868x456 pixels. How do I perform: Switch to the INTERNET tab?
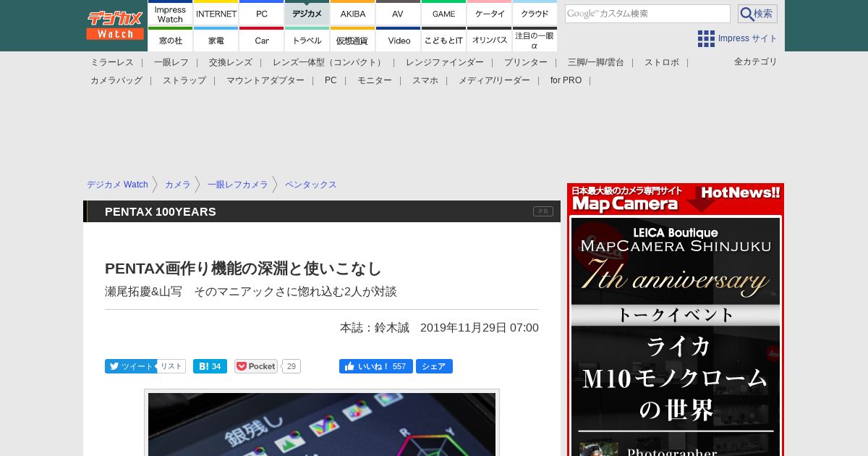216,13
